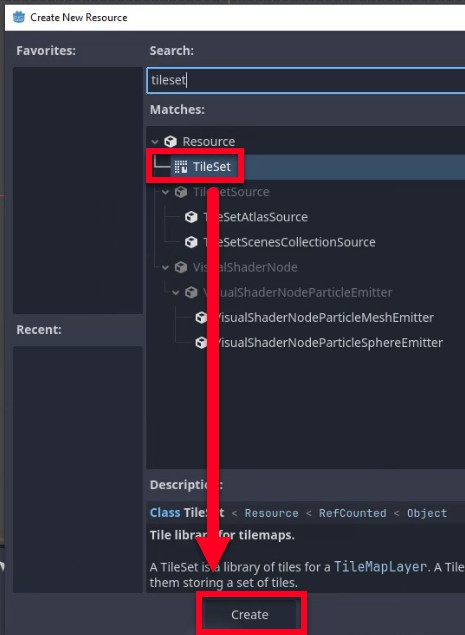465x635 pixels.
Task: Click the Favorites list panel
Action: (78, 190)
